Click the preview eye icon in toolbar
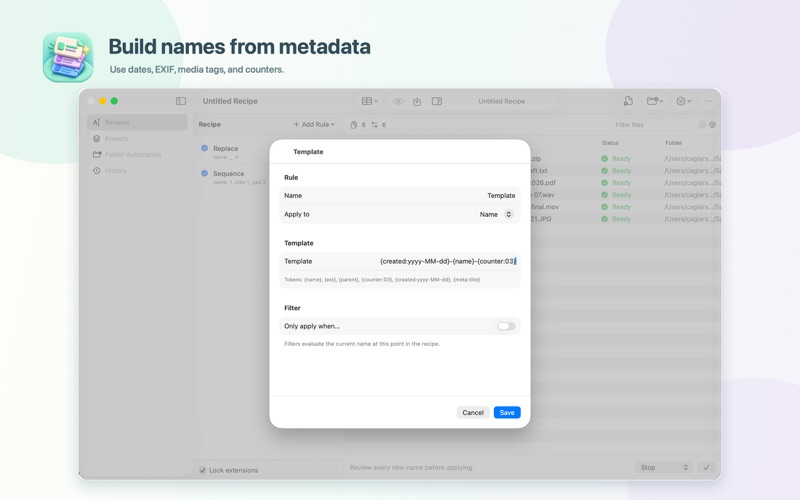 point(397,101)
